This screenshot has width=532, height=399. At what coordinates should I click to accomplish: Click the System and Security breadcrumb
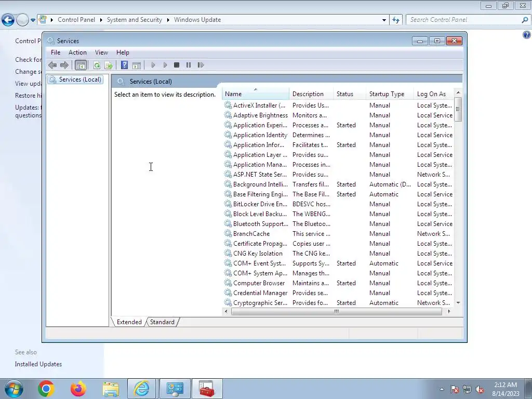pyautogui.click(x=135, y=20)
